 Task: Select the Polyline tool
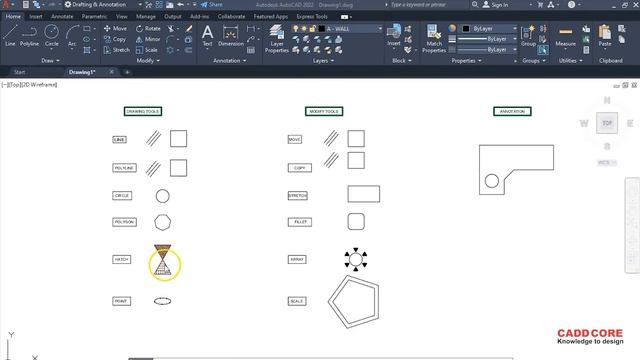coord(29,35)
